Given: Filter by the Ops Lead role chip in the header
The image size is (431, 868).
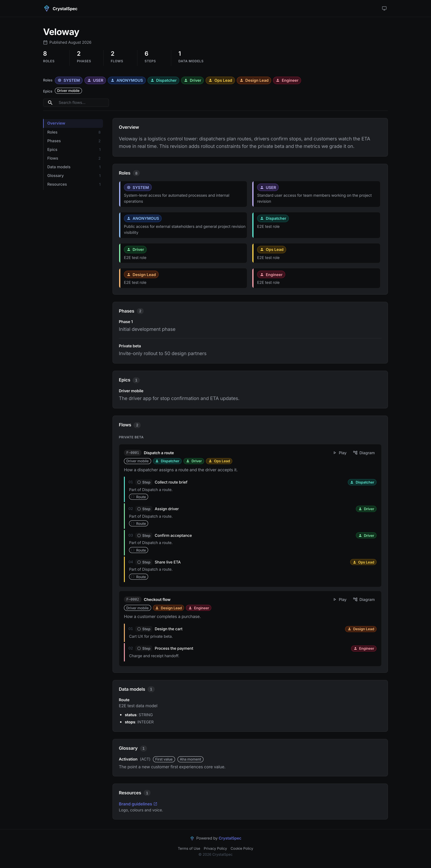Looking at the screenshot, I should click(x=220, y=81).
